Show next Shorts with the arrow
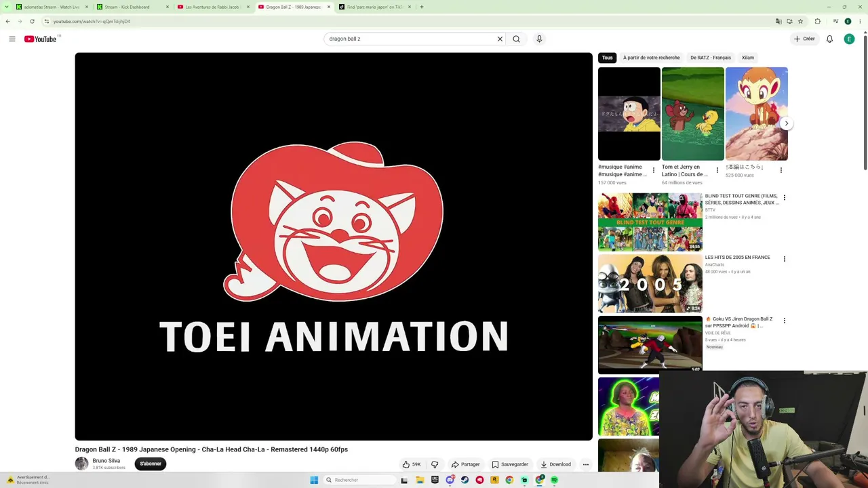 coord(786,123)
